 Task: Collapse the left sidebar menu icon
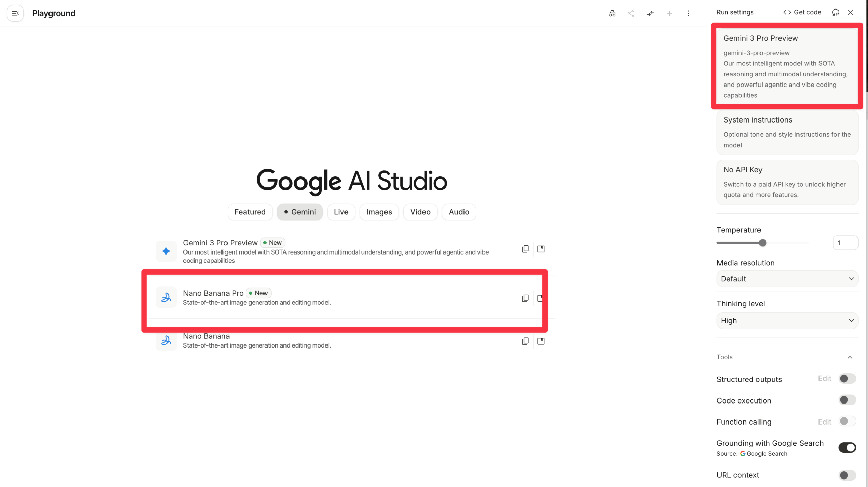(x=15, y=13)
